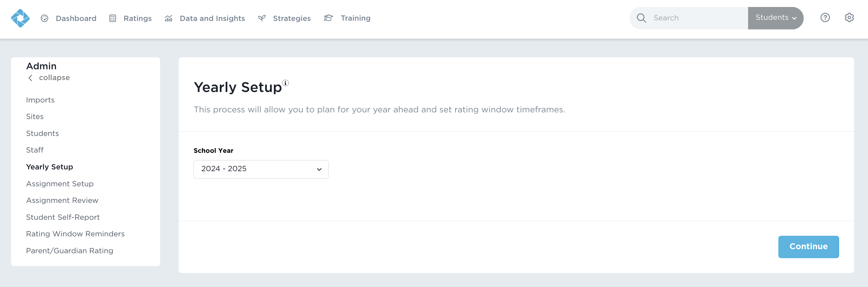This screenshot has height=287, width=868.
Task: Open the settings gear icon
Action: click(849, 17)
